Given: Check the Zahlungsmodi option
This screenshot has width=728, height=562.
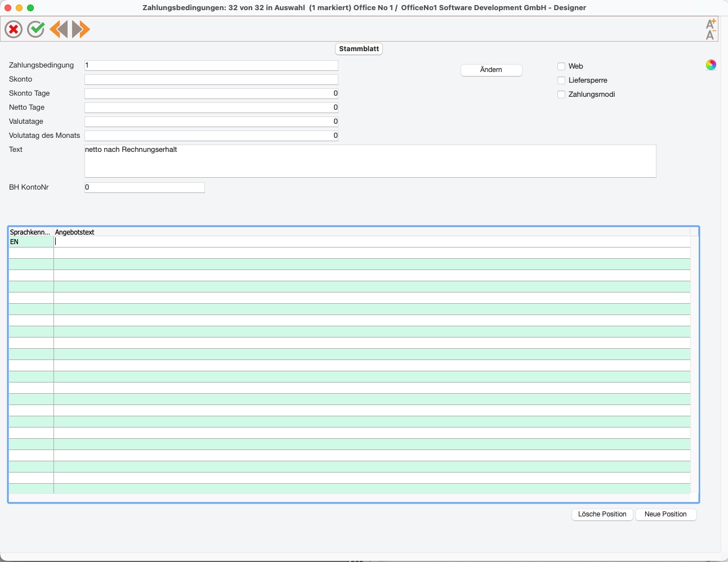Looking at the screenshot, I should coord(561,95).
